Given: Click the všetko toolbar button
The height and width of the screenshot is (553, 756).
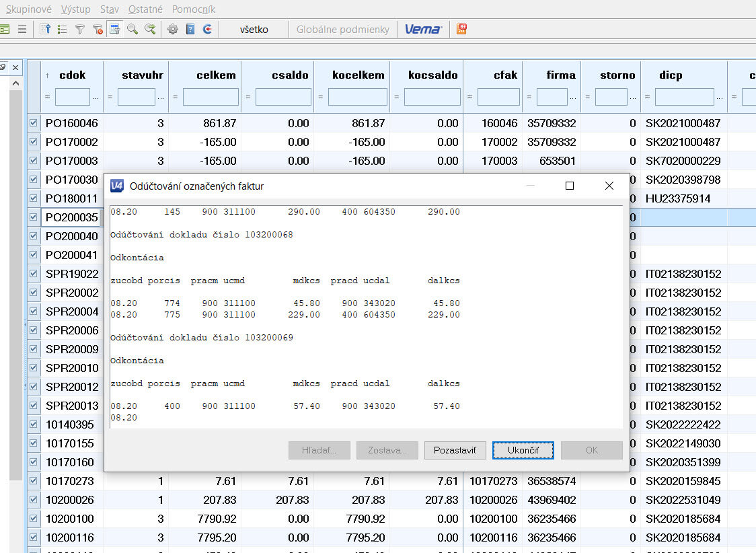Looking at the screenshot, I should tap(254, 30).
